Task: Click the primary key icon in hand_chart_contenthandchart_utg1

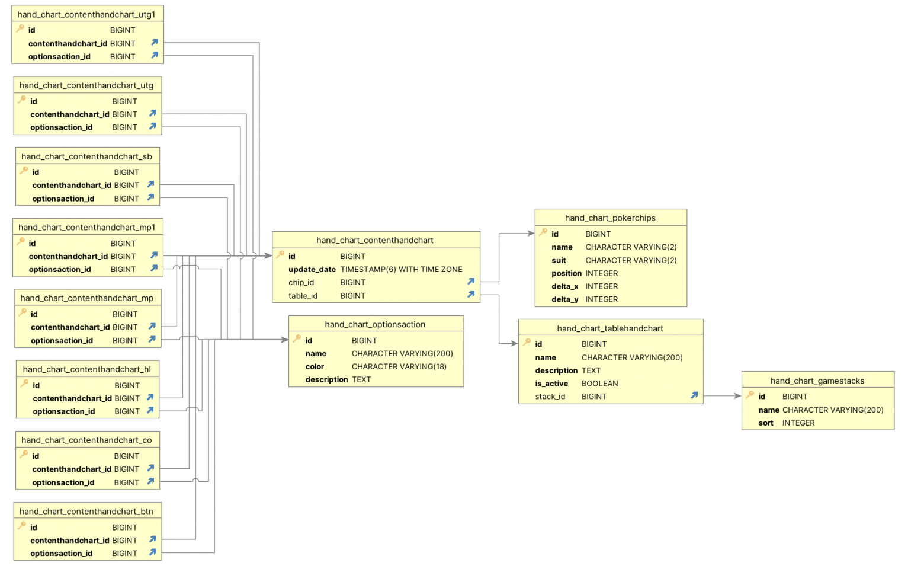Action: [20, 28]
